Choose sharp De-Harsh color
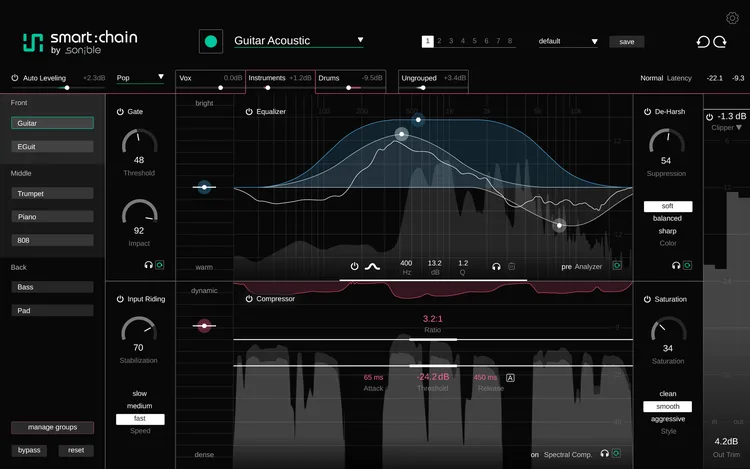Screen dimensions: 750x469 [667, 231]
